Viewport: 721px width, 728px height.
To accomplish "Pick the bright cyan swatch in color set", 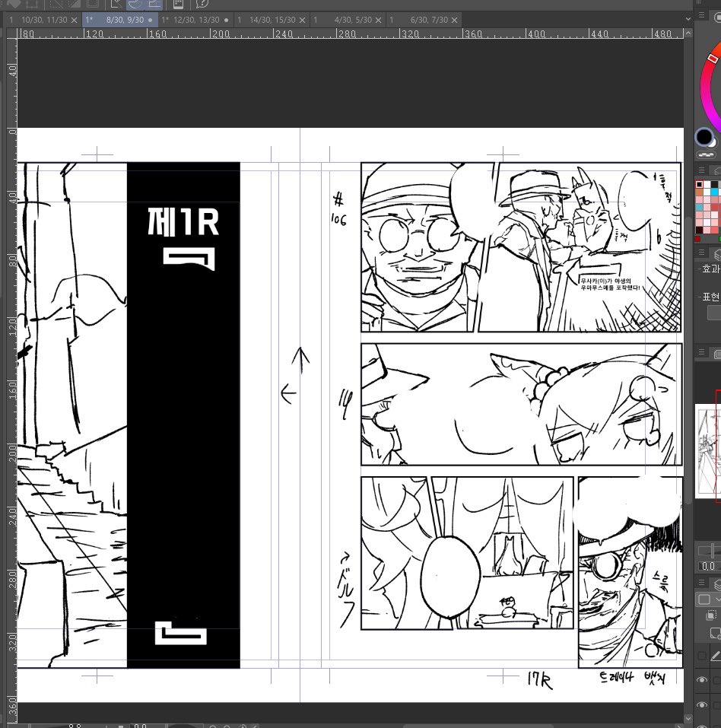I will click(x=714, y=192).
